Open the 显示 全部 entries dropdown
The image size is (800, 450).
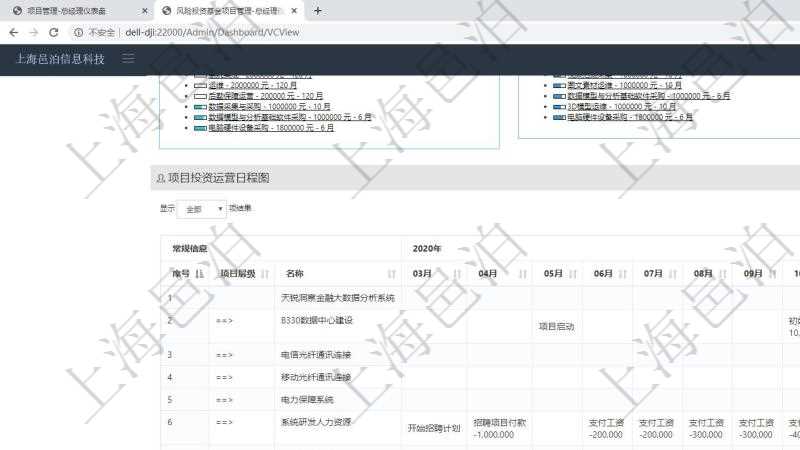[202, 209]
